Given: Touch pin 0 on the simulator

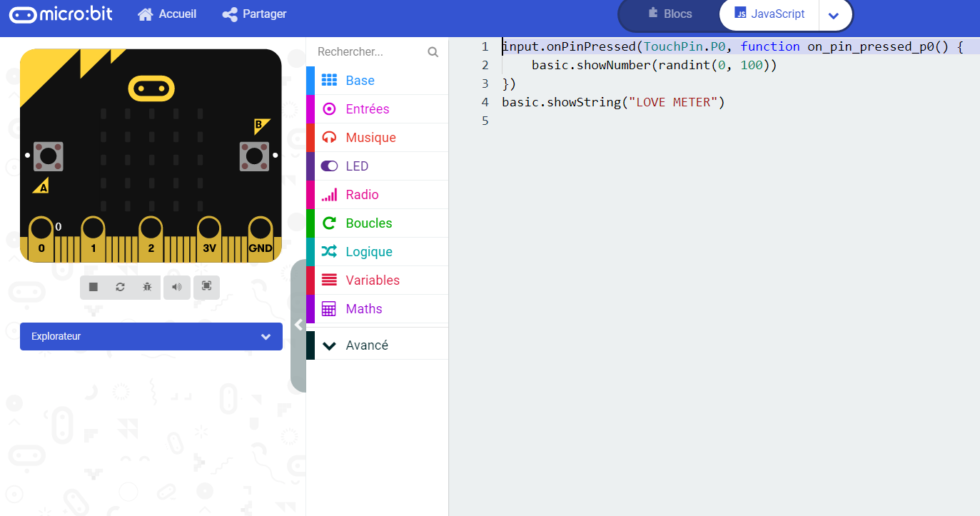Looking at the screenshot, I should click(41, 232).
